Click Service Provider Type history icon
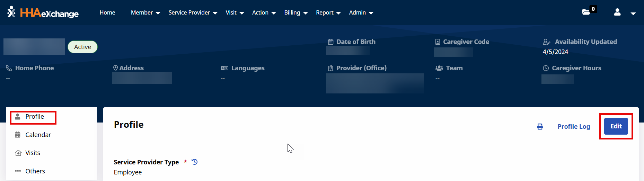 (x=195, y=162)
